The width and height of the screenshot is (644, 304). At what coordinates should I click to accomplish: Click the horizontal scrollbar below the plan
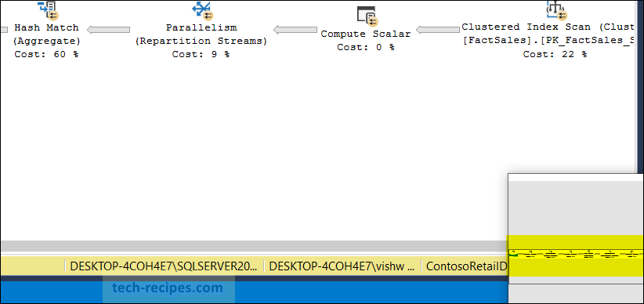(x=254, y=246)
